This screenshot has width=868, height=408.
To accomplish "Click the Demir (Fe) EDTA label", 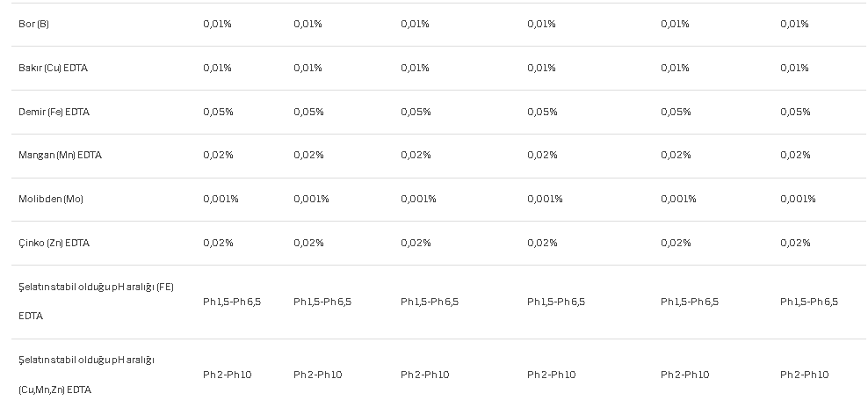I will [54, 112].
